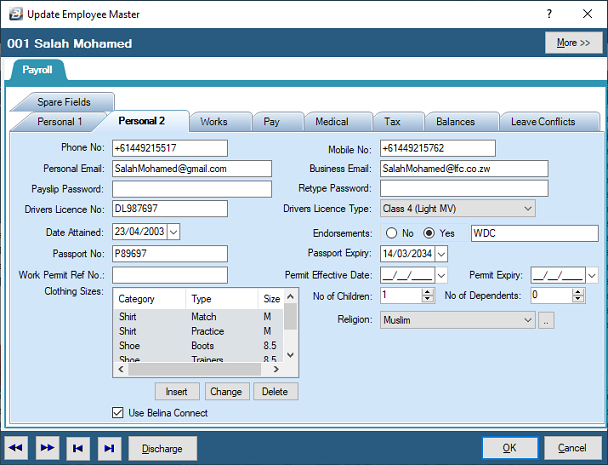Screen dimensions: 608x465
Task: Click the Passport No field
Action: (170, 254)
